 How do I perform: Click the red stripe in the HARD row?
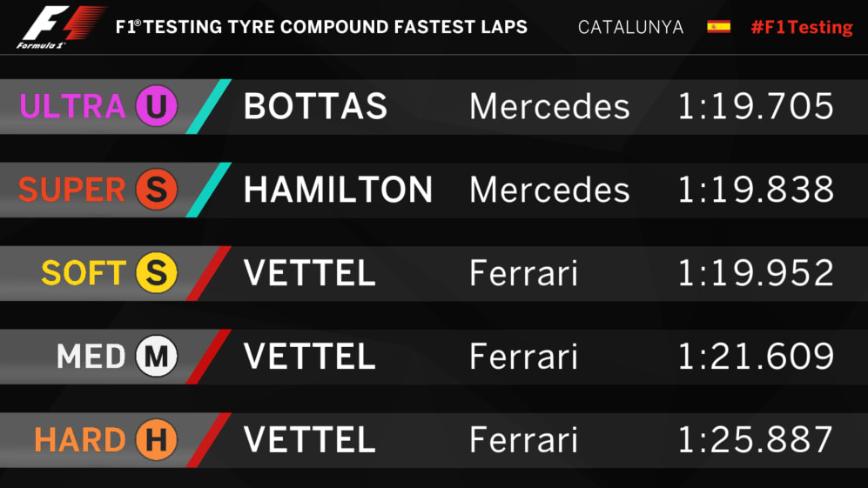(x=209, y=441)
